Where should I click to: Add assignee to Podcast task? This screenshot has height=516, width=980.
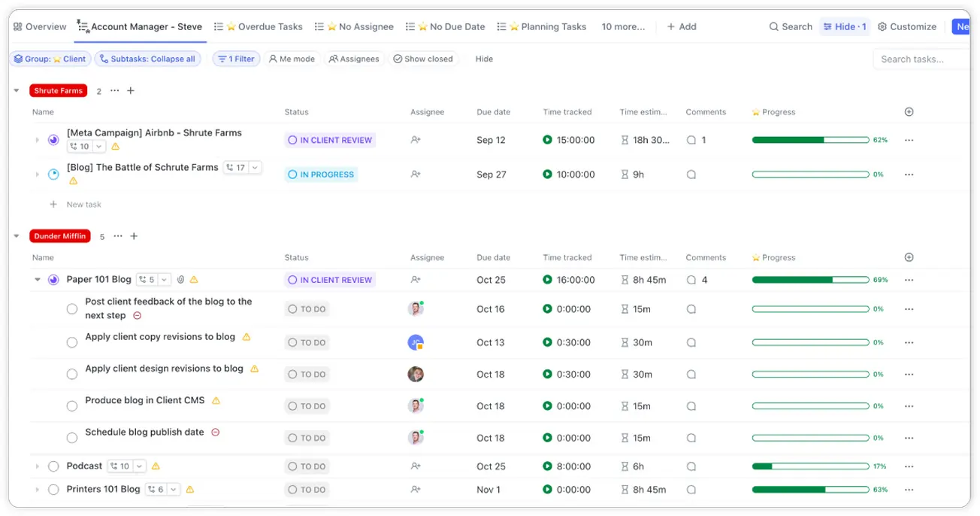(x=416, y=466)
